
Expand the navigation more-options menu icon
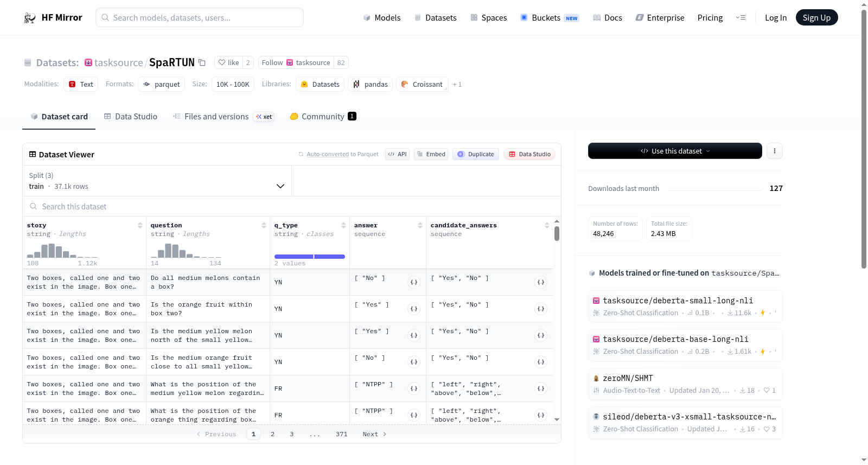click(741, 18)
